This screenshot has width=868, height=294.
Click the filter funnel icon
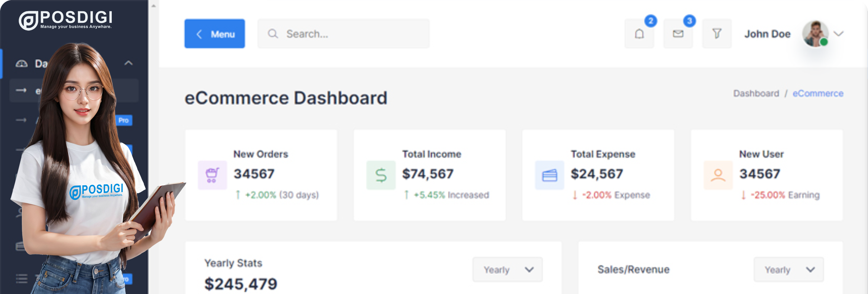pos(717,34)
